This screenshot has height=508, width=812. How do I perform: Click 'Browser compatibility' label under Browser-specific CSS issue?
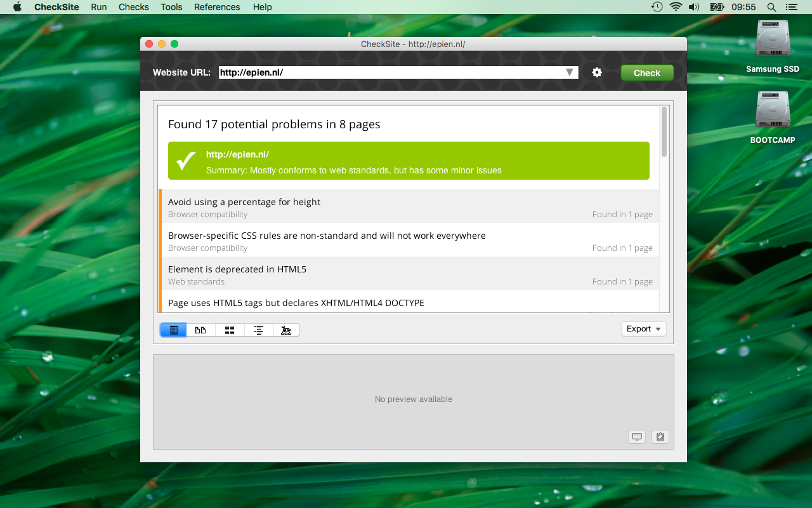pos(207,248)
